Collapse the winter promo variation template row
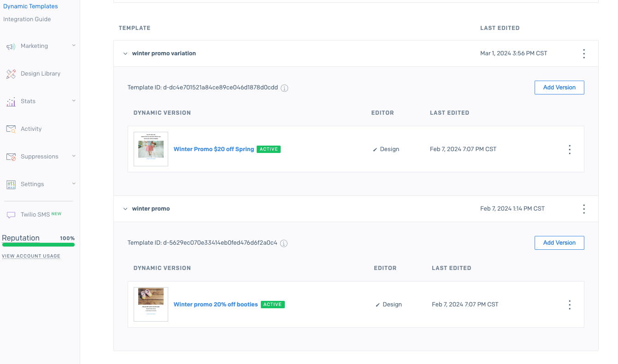The image size is (618, 364). point(125,53)
